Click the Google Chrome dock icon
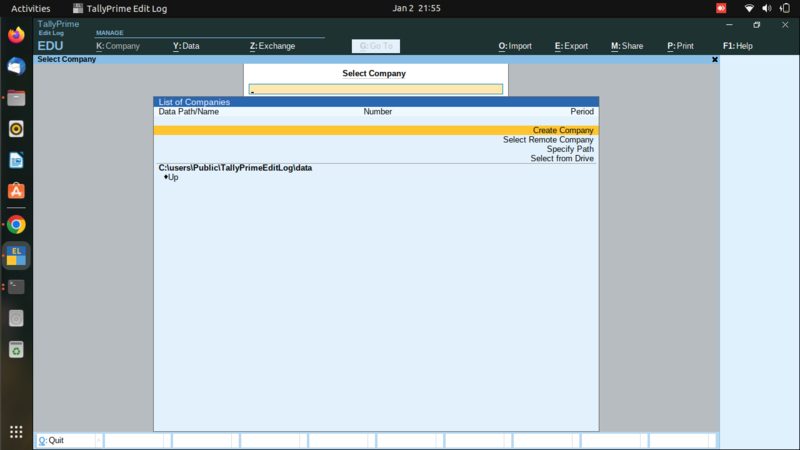 click(x=16, y=224)
